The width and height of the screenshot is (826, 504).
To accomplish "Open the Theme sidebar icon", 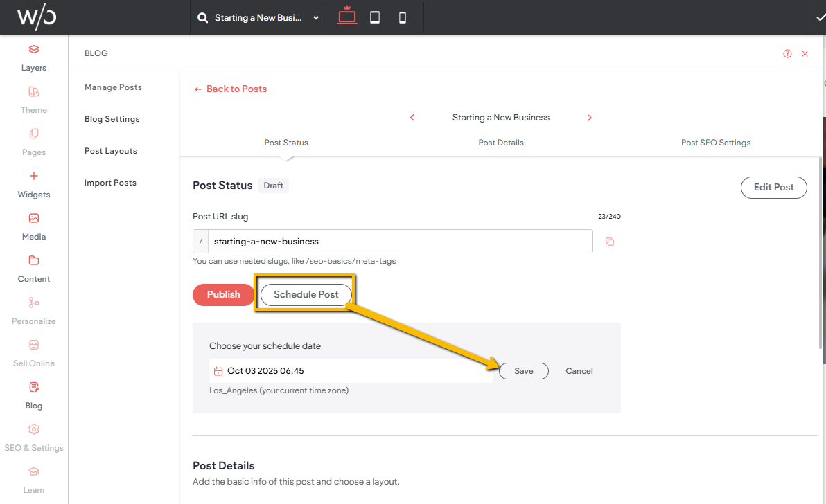I will click(x=34, y=91).
